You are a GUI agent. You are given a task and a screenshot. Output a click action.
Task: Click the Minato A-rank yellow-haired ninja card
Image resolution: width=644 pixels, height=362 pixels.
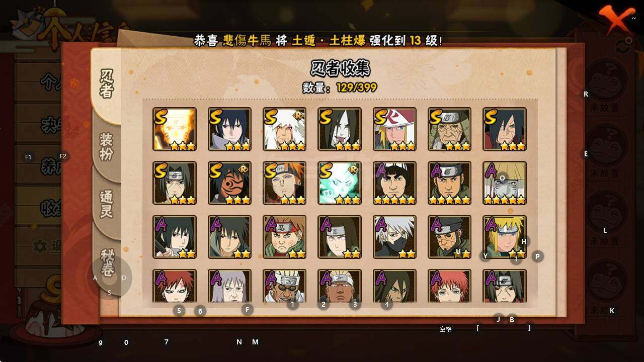(505, 237)
